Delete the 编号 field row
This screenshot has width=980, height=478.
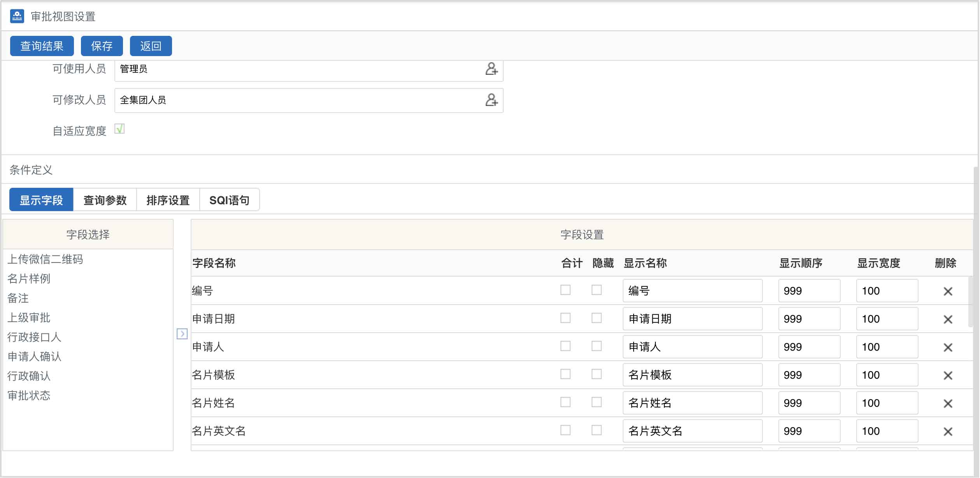tap(948, 291)
